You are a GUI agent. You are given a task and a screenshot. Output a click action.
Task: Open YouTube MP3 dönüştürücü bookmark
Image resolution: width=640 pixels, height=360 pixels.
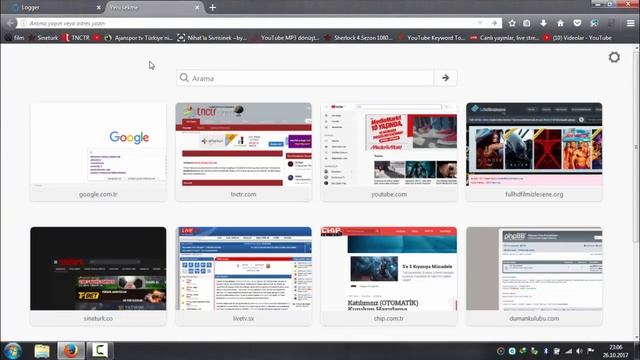tap(286, 38)
